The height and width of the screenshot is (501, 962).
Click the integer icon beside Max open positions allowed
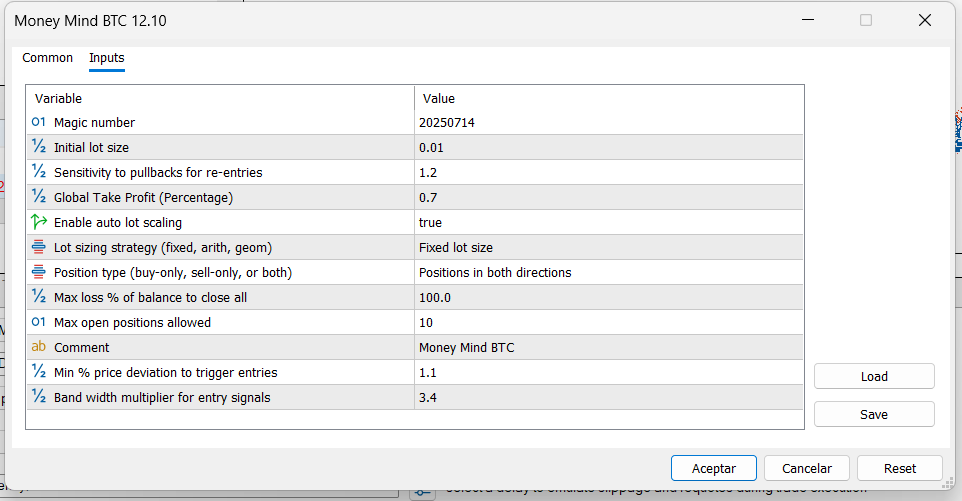click(x=39, y=322)
